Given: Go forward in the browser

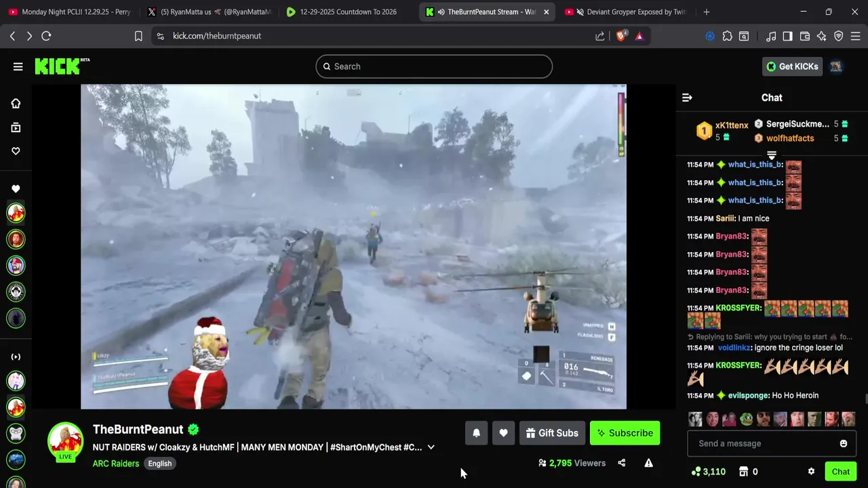Looking at the screenshot, I should [29, 36].
